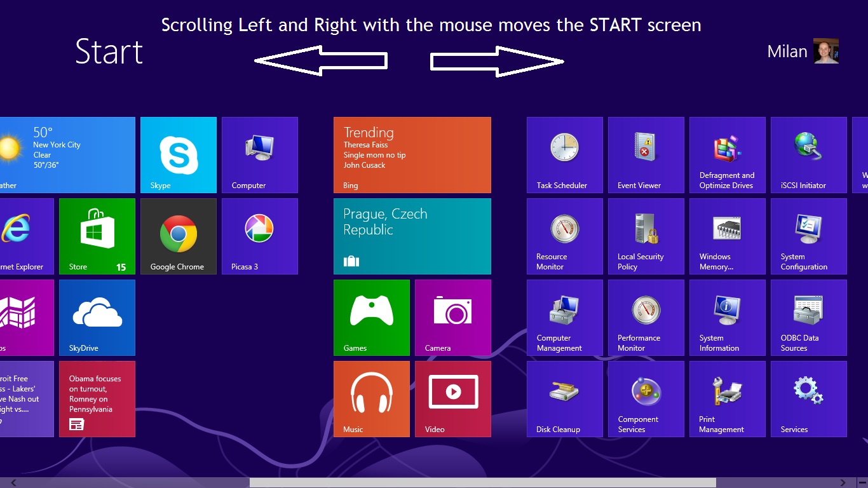Click the horizontal scrollbar thumb

483,483
